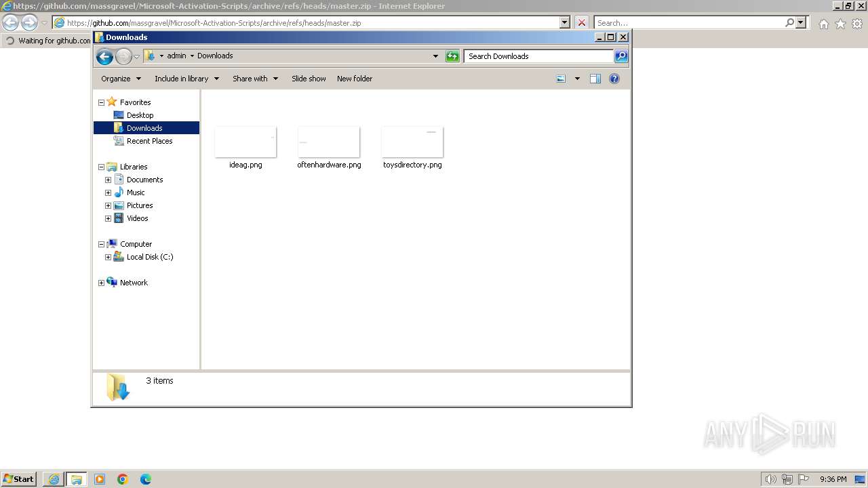868x488 pixels.
Task: Open view options dropdown arrow
Action: click(577, 79)
